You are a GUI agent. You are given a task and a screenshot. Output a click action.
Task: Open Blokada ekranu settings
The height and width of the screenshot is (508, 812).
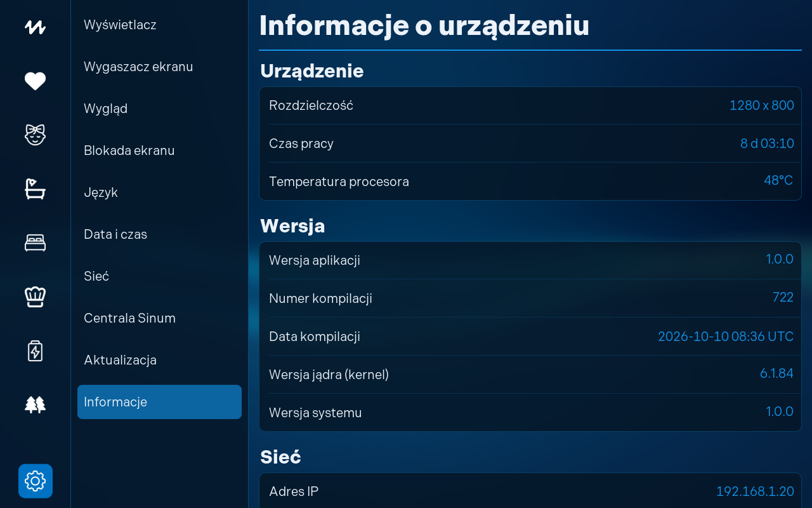159,150
